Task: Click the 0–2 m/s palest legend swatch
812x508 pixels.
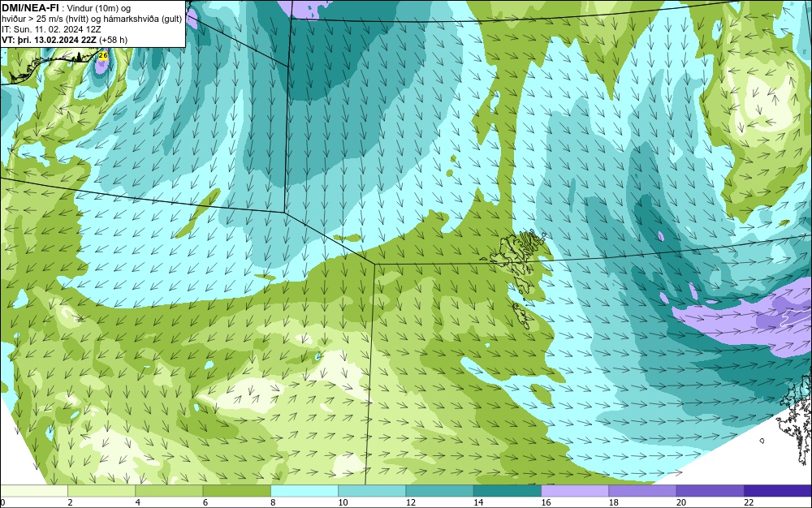Action: [33, 491]
